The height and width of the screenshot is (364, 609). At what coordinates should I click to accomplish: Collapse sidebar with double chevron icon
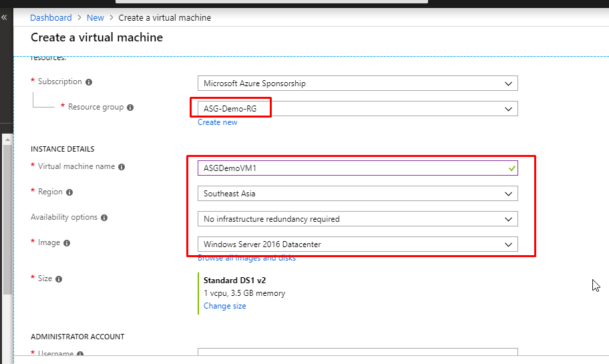pos(4,17)
